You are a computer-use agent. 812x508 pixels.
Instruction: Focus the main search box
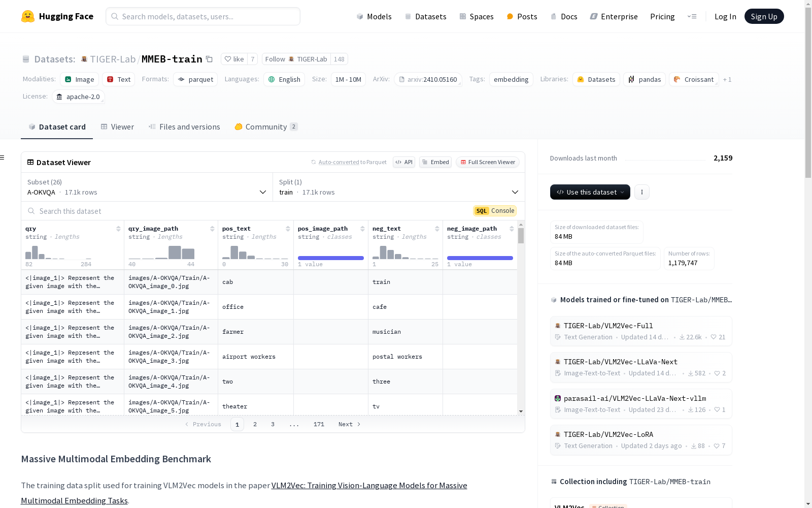[x=203, y=16]
